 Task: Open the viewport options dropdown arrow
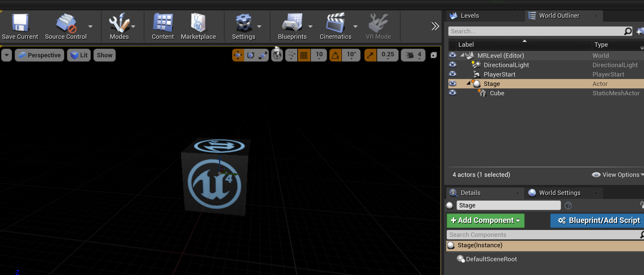[6, 55]
